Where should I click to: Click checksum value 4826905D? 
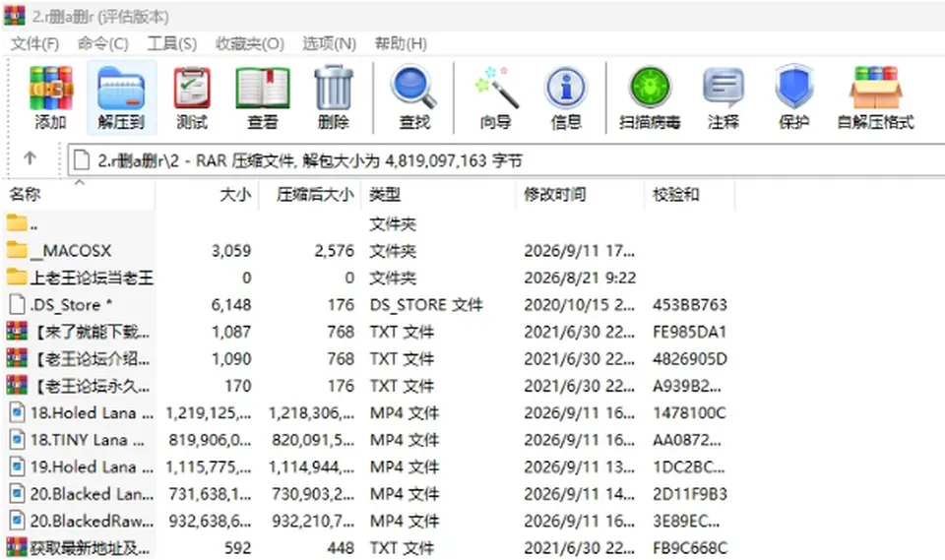tap(689, 358)
